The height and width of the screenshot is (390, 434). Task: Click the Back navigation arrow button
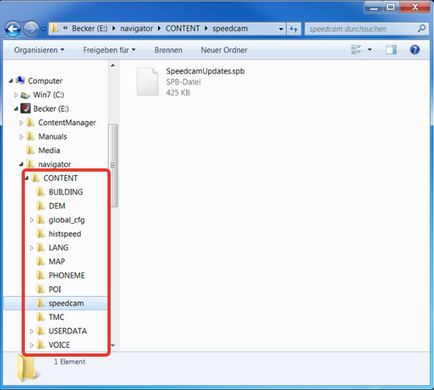point(13,29)
